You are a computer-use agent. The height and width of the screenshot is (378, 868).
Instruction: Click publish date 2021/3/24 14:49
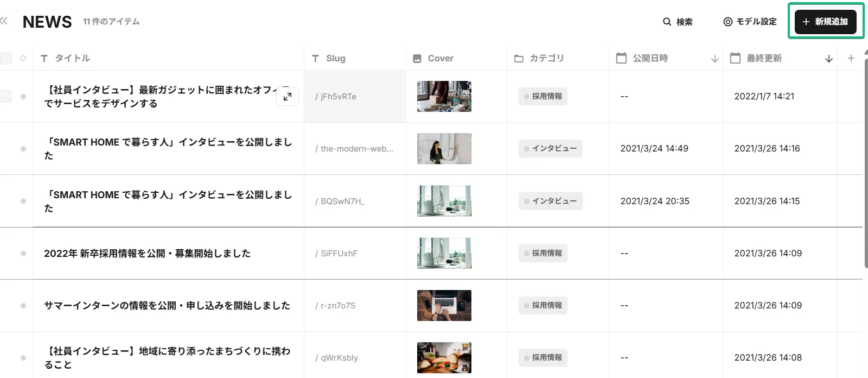654,148
